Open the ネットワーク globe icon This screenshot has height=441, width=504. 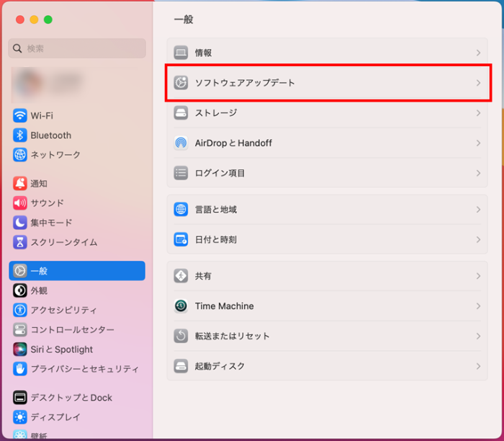[20, 155]
